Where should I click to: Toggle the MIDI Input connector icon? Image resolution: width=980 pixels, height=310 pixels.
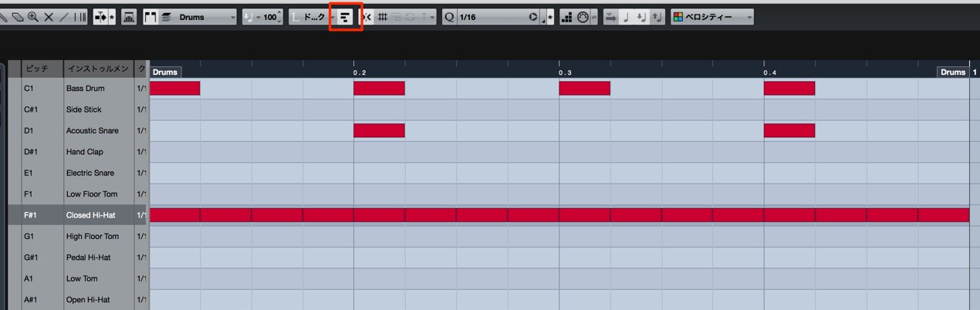coord(583,17)
